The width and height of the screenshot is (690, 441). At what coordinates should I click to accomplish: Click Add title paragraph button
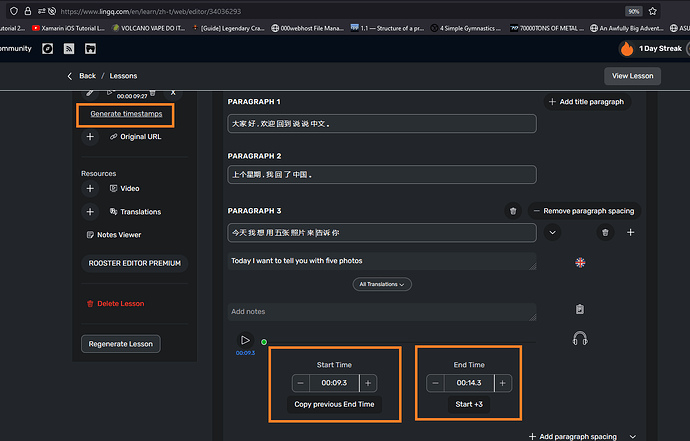[x=587, y=102]
